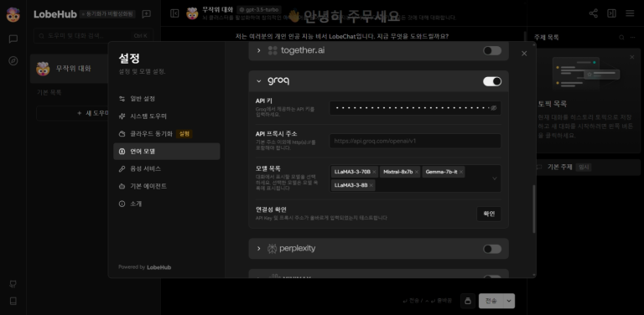Open the discover compass icon
Image resolution: width=644 pixels, height=315 pixels.
tap(13, 61)
